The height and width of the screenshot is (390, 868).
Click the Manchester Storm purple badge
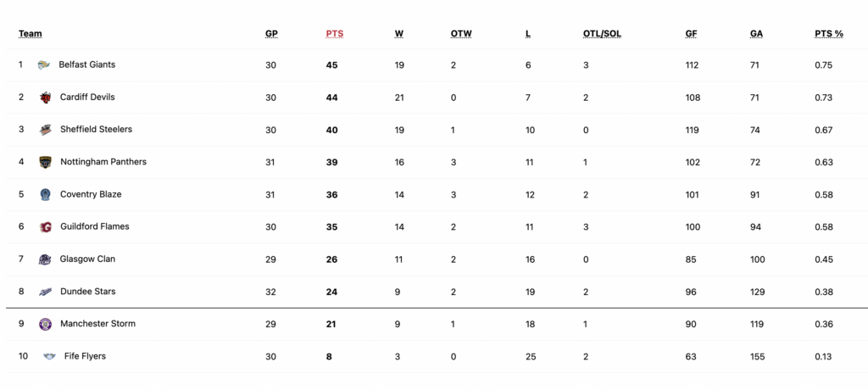pyautogui.click(x=46, y=324)
